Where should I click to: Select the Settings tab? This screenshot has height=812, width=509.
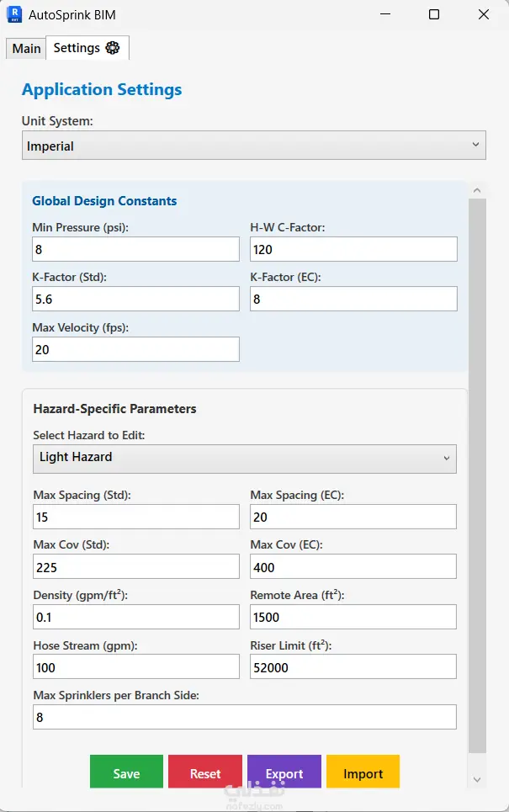click(87, 48)
